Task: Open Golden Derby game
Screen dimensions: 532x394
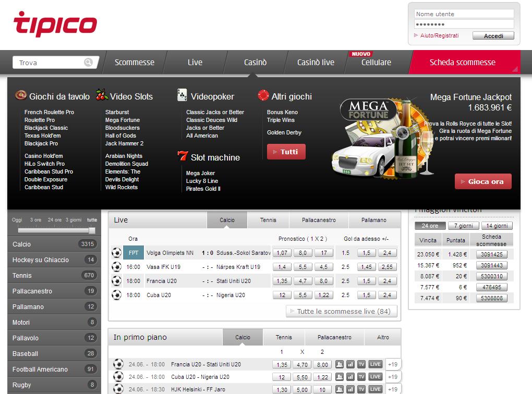Action: 284,132
